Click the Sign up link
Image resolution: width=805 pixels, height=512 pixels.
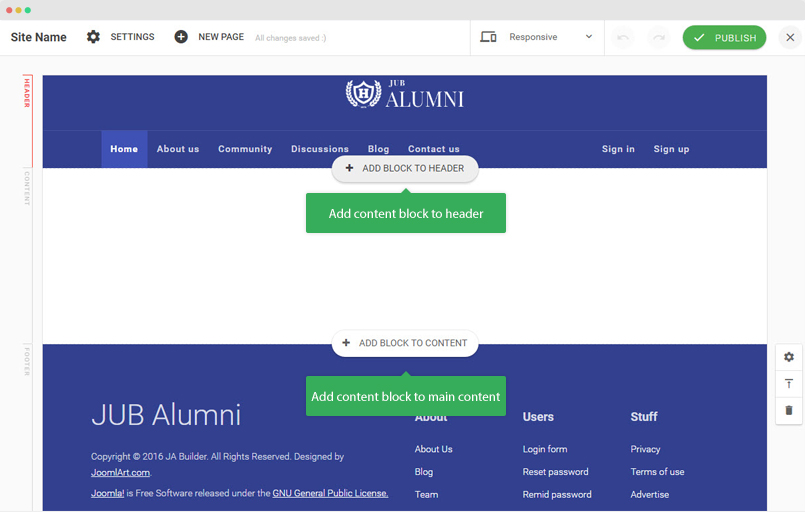pyautogui.click(x=671, y=149)
